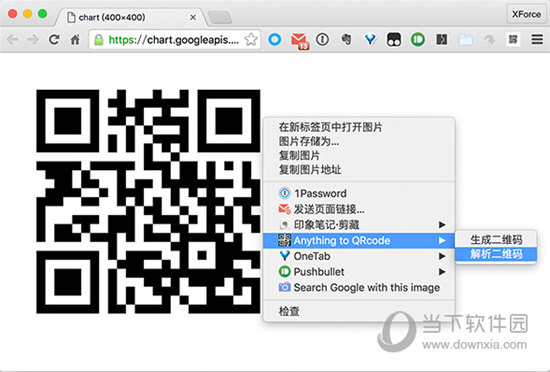
Task: Open the 印象笔记·剪藏 submenu entry
Action: pos(359,225)
